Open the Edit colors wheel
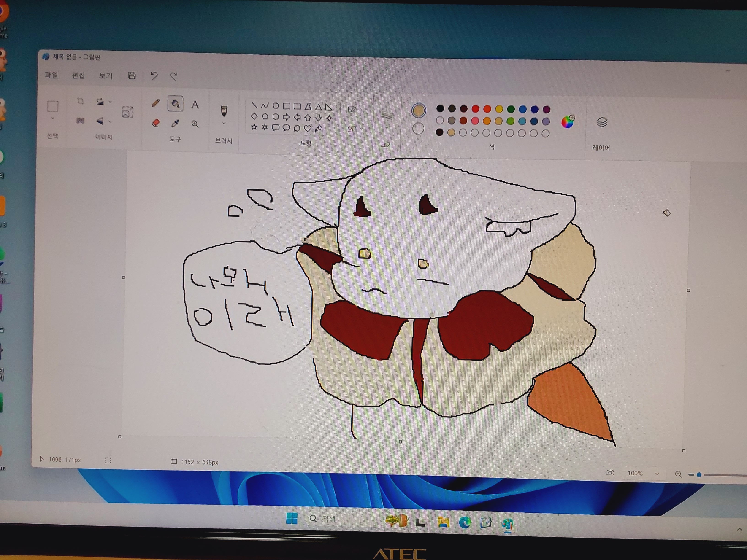This screenshot has width=747, height=560. pyautogui.click(x=568, y=121)
